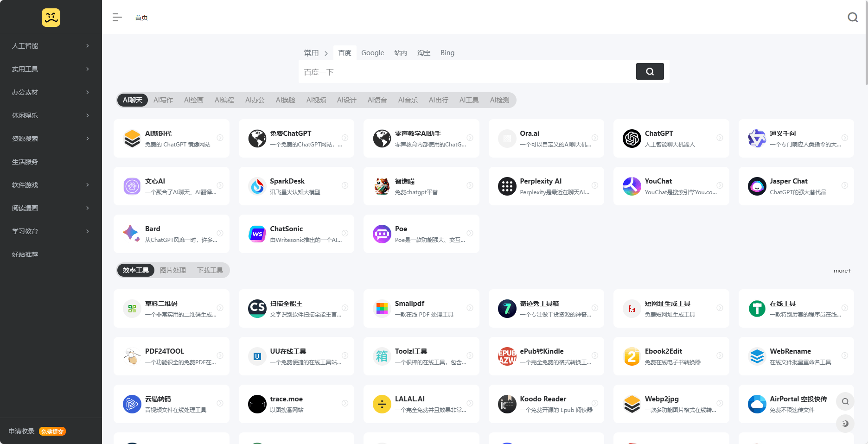
Task: Click the more+ link
Action: (x=842, y=271)
